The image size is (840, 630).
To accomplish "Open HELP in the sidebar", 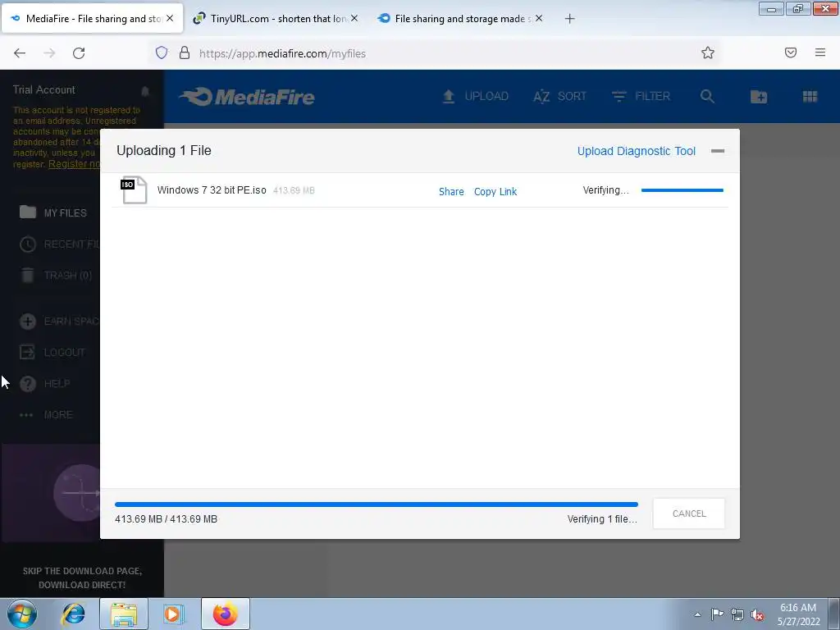I will click(x=45, y=384).
